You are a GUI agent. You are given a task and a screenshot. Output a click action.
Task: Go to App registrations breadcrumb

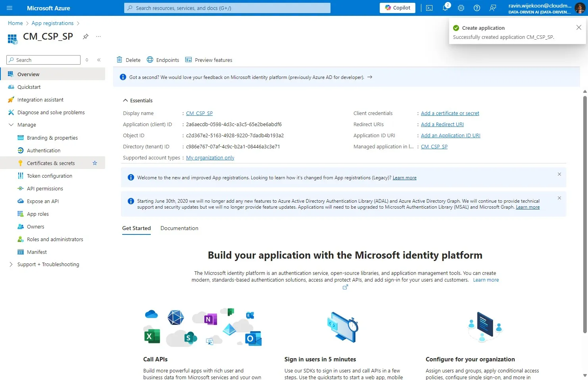[x=52, y=23]
